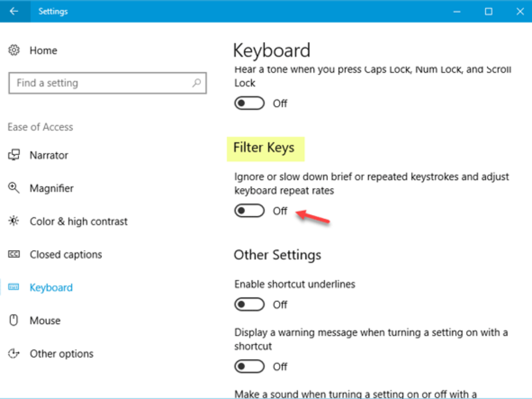
Task: Click the Other options icon
Action: click(14, 353)
